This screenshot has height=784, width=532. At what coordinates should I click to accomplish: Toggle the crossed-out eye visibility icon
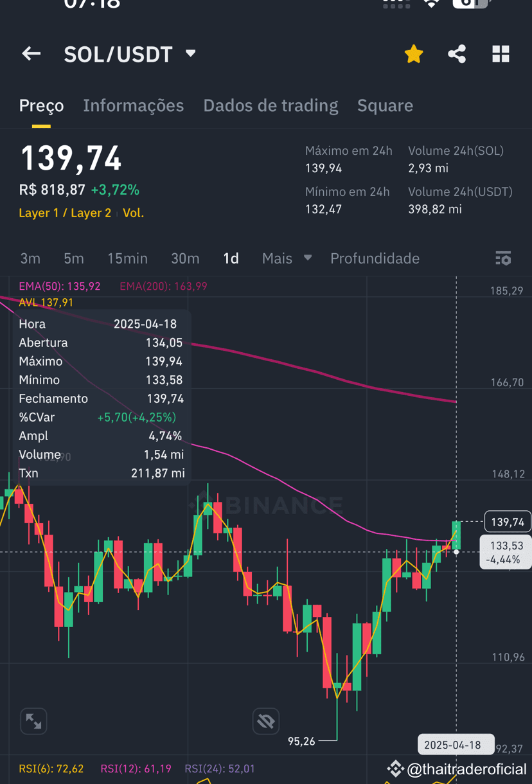[x=265, y=721]
